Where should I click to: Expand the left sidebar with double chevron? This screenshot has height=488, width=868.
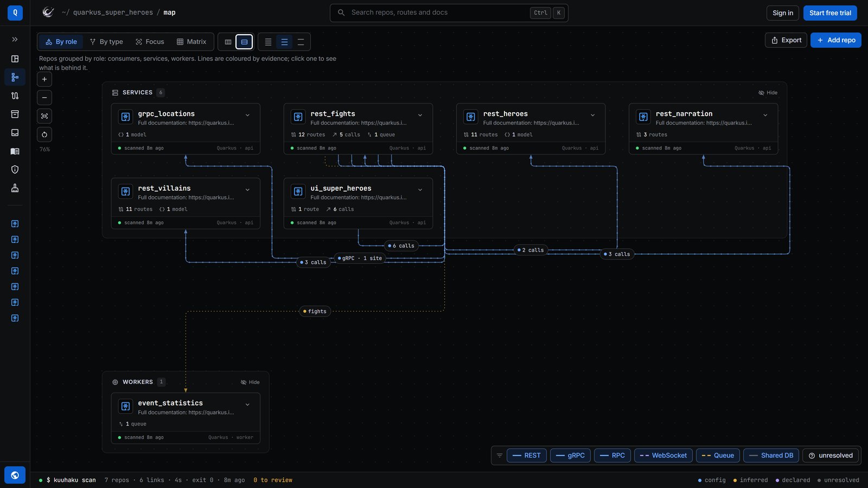tap(15, 40)
